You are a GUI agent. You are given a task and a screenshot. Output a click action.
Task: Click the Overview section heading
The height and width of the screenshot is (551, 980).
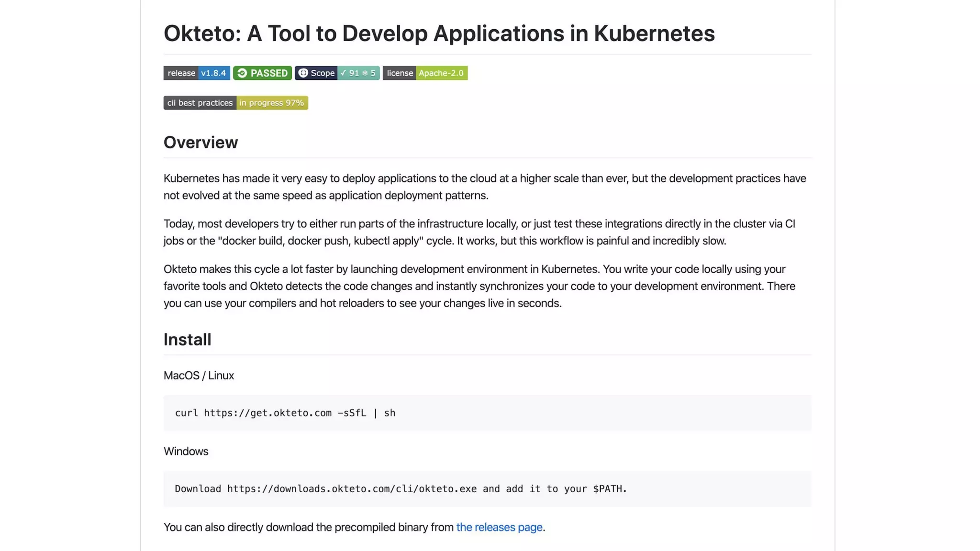(x=200, y=143)
